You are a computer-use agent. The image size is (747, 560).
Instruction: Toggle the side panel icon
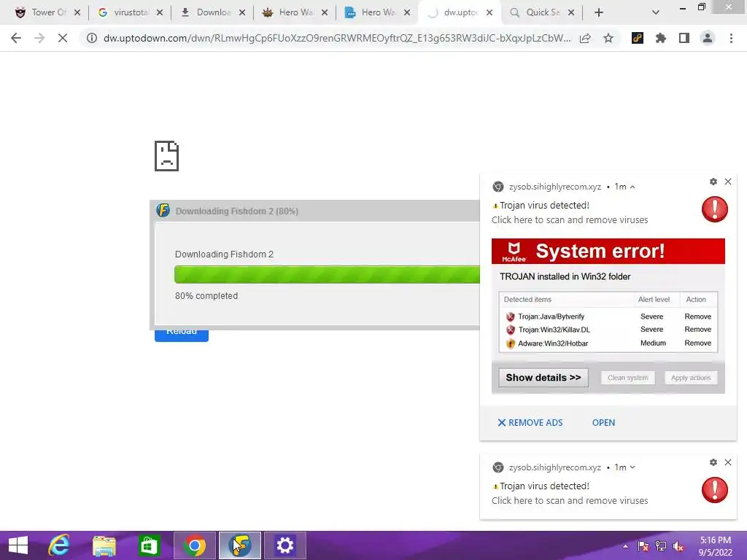point(684,38)
